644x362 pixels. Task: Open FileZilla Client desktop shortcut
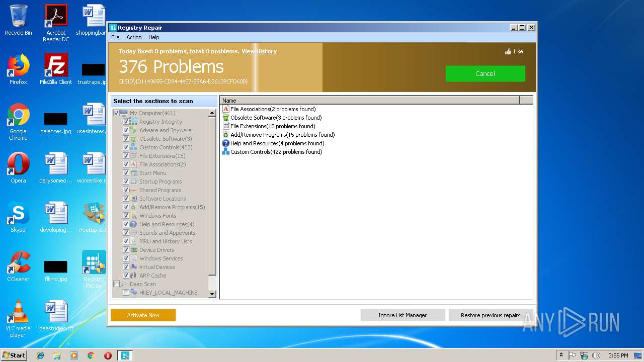(x=56, y=69)
